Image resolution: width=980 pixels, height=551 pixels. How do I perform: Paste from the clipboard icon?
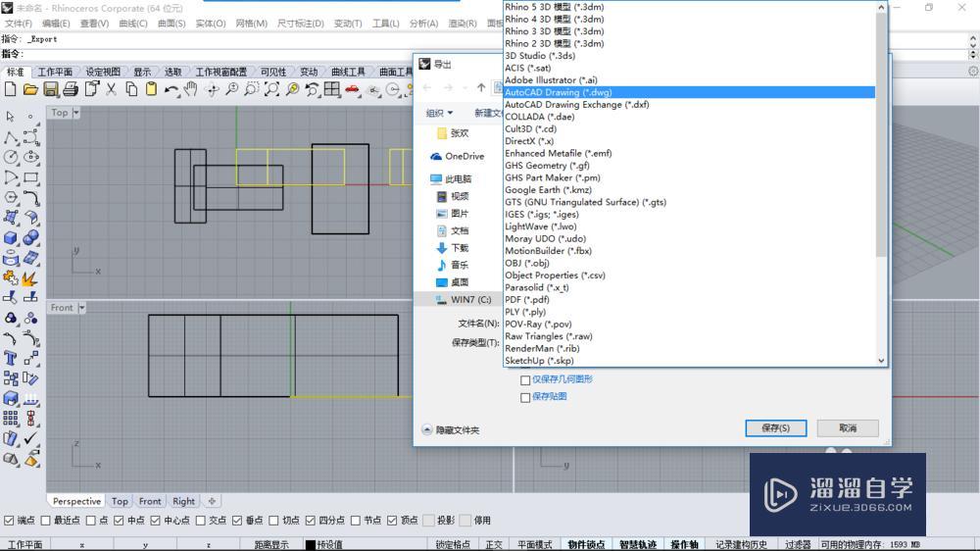pyautogui.click(x=151, y=89)
